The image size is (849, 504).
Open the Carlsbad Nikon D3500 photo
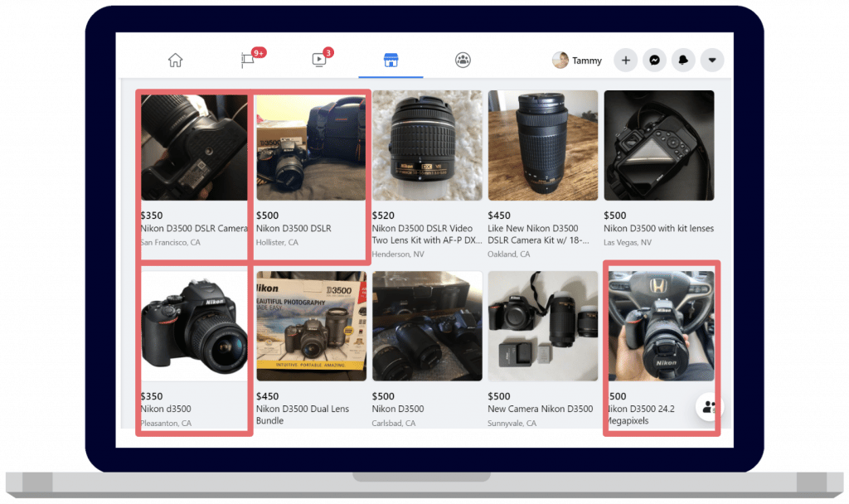pos(427,327)
